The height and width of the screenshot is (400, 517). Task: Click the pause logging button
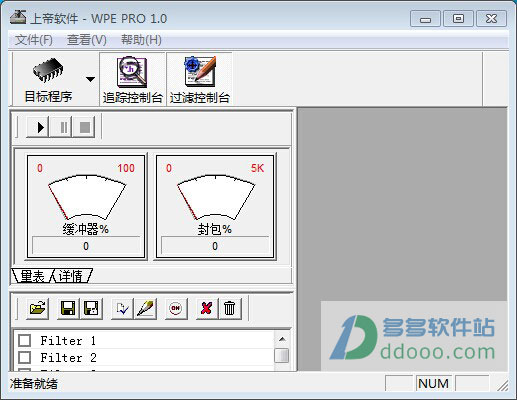pyautogui.click(x=61, y=127)
